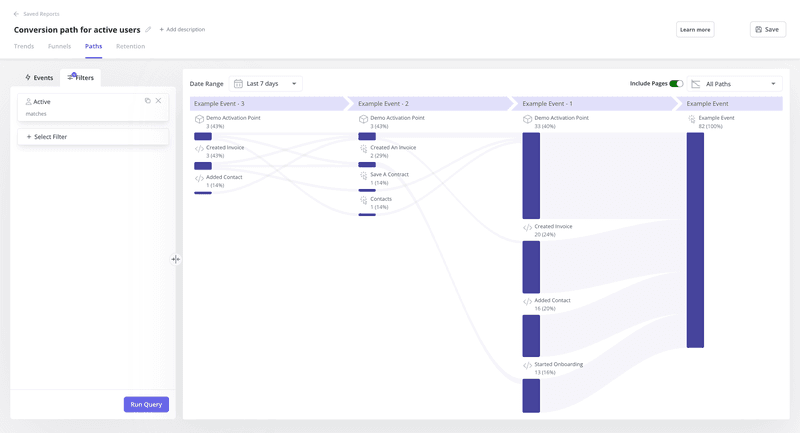Open the Retention tab
This screenshot has width=800, height=433.
point(130,46)
